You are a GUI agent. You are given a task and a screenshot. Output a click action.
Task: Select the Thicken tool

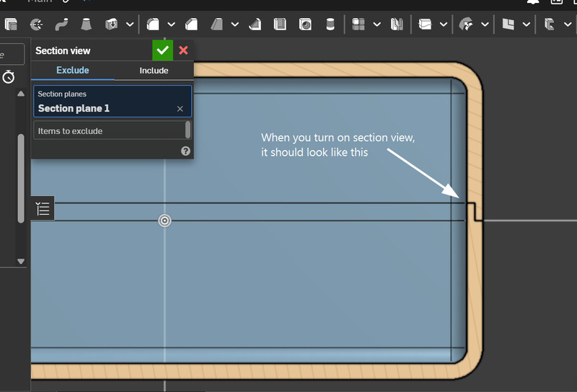coord(111,24)
